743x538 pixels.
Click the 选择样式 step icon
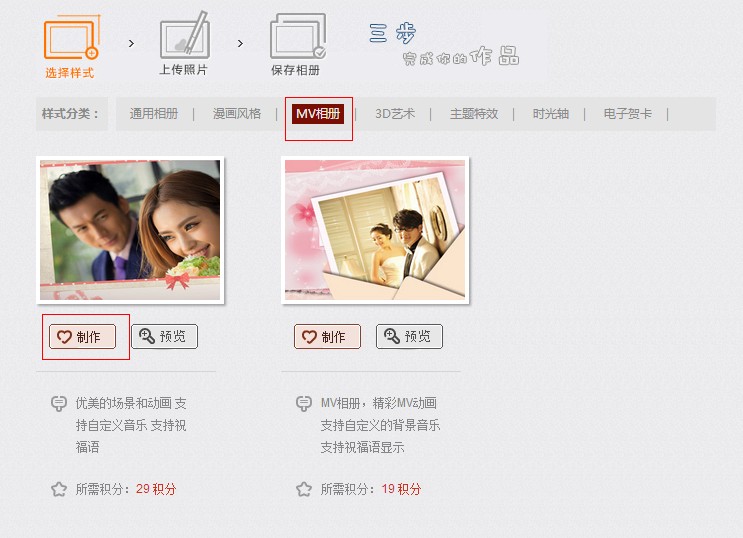pyautogui.click(x=72, y=37)
